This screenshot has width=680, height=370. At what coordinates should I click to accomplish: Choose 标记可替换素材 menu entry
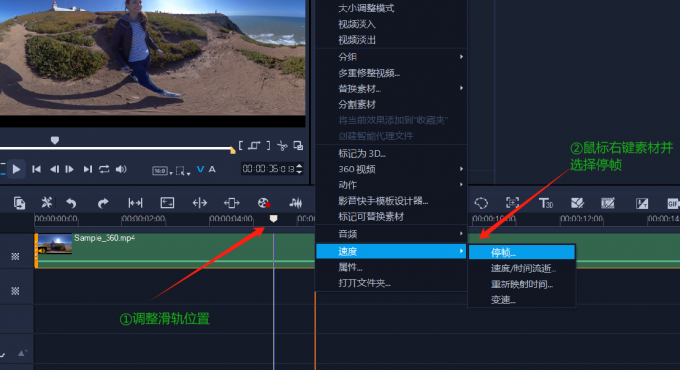(371, 216)
